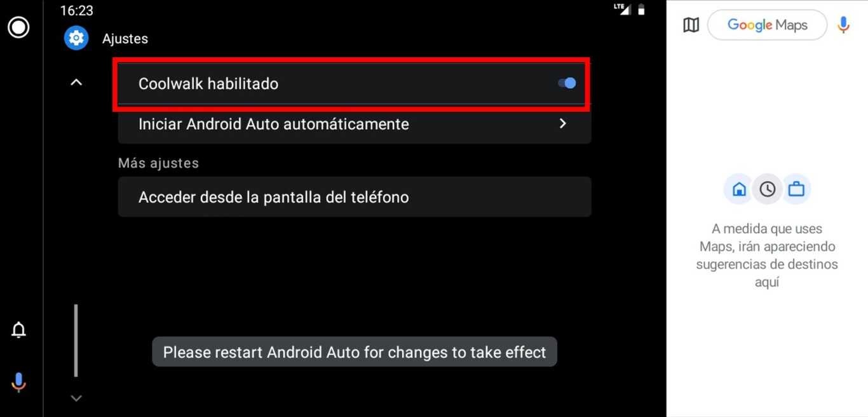The height and width of the screenshot is (417, 868).
Task: Select the Work briefcase destination icon
Action: tap(796, 189)
